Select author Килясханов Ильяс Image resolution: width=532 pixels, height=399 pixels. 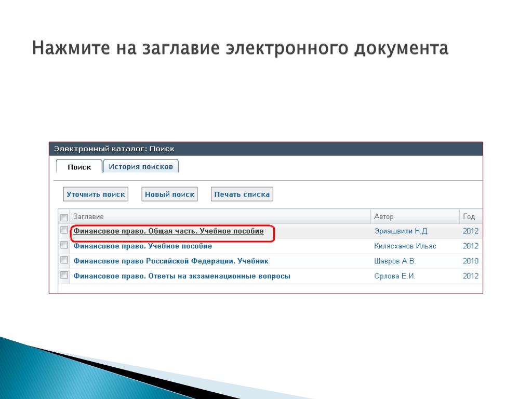click(405, 246)
